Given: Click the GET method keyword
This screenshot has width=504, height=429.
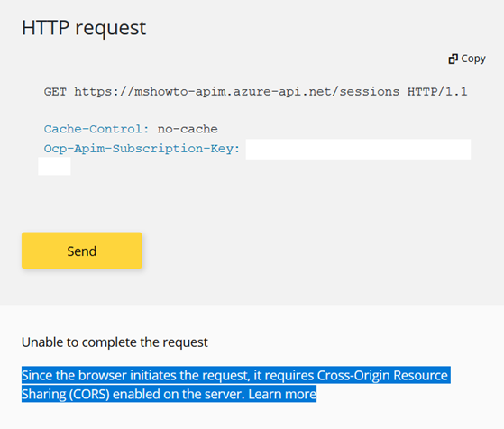Looking at the screenshot, I should pyautogui.click(x=55, y=92).
